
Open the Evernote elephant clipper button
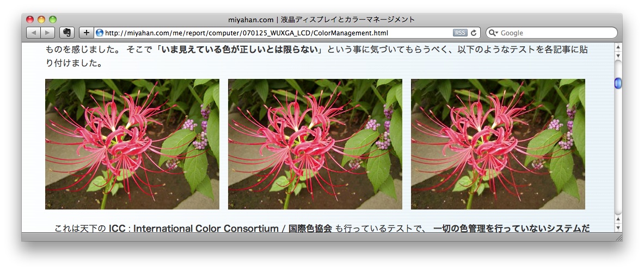(66, 33)
